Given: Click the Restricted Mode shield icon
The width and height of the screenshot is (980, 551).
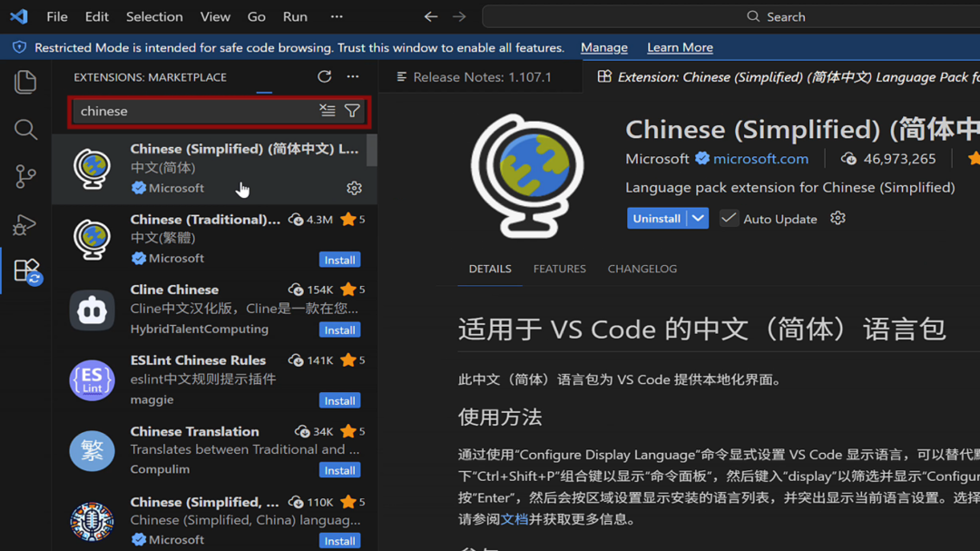Looking at the screenshot, I should pyautogui.click(x=19, y=47).
